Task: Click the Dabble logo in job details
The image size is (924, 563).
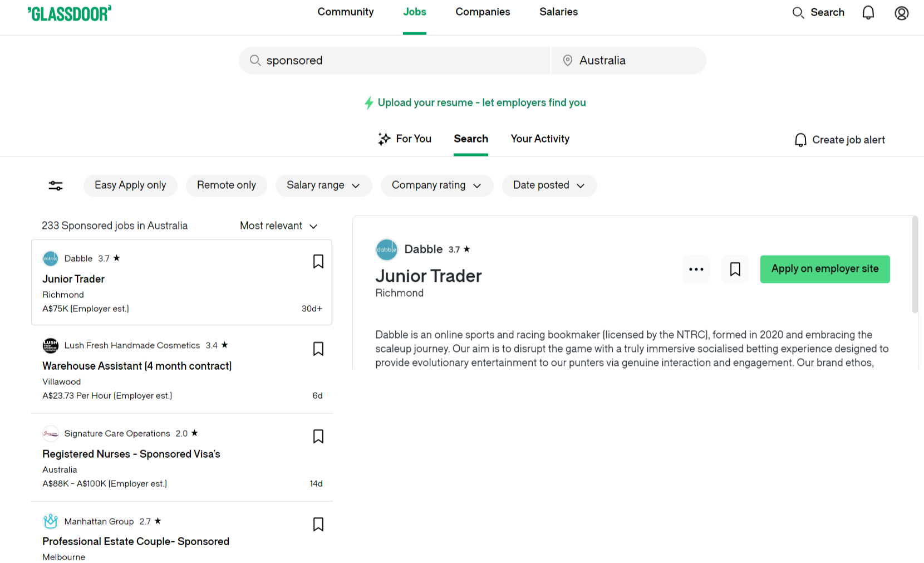Action: click(x=387, y=249)
